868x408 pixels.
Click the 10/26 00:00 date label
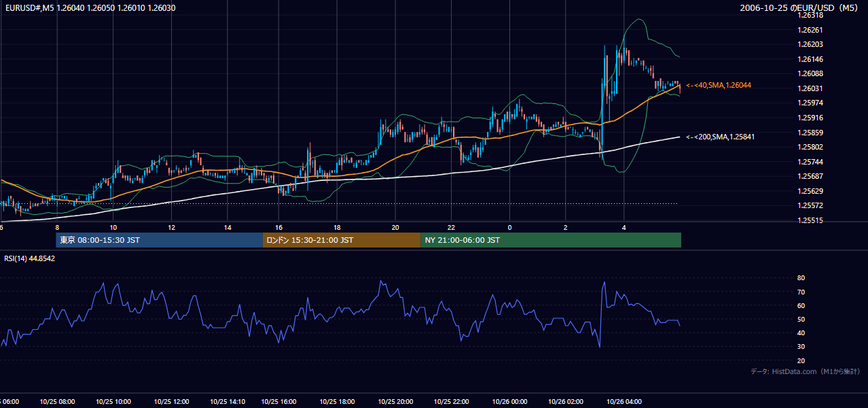pos(509,401)
